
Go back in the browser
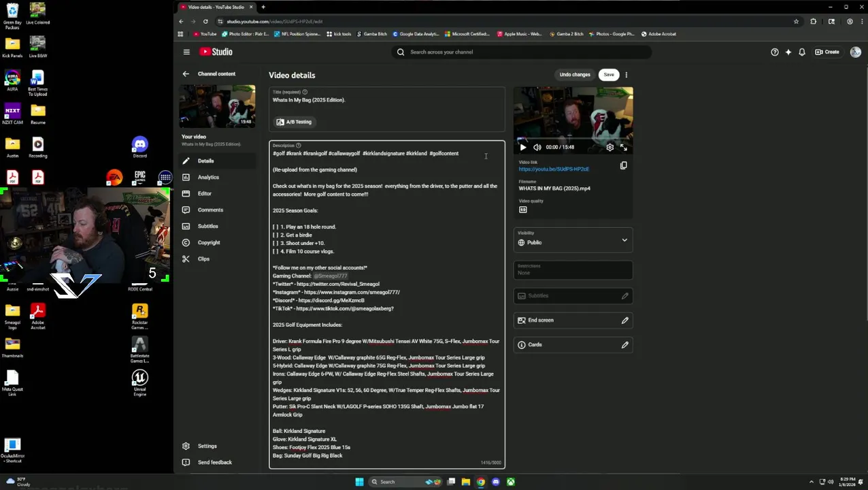pyautogui.click(x=181, y=21)
